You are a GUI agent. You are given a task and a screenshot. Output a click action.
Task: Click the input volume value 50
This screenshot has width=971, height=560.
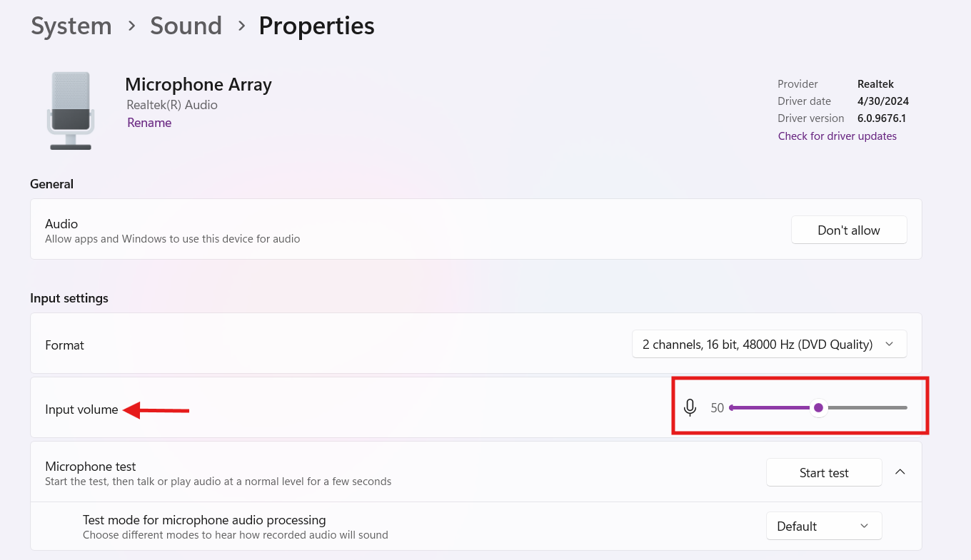pos(717,408)
